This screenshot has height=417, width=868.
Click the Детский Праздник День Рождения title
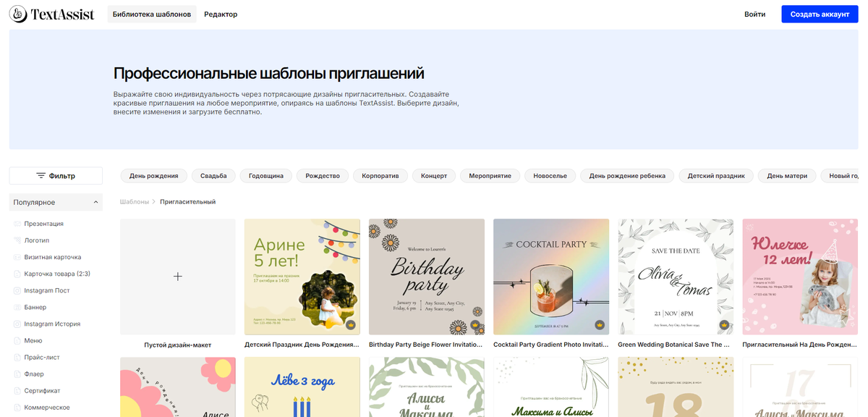pyautogui.click(x=302, y=345)
